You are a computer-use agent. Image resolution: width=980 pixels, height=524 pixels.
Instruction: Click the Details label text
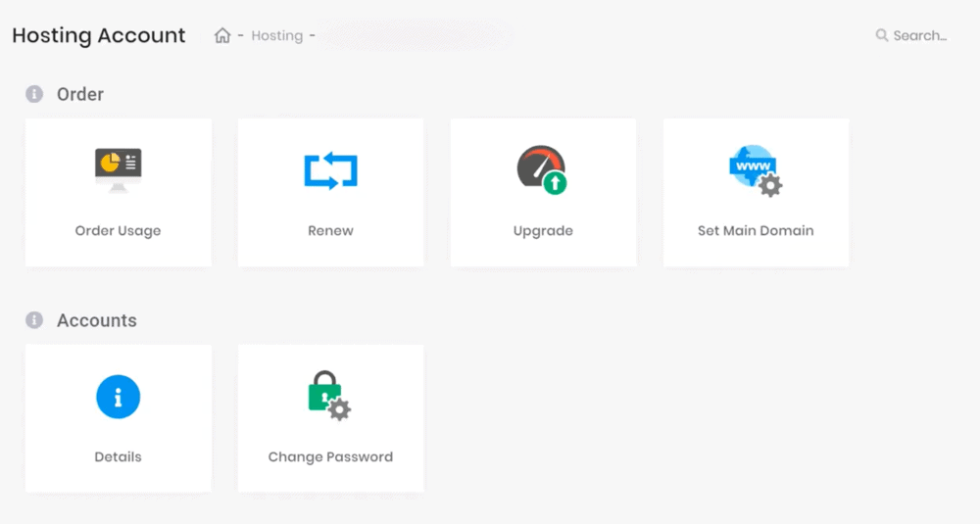(119, 456)
